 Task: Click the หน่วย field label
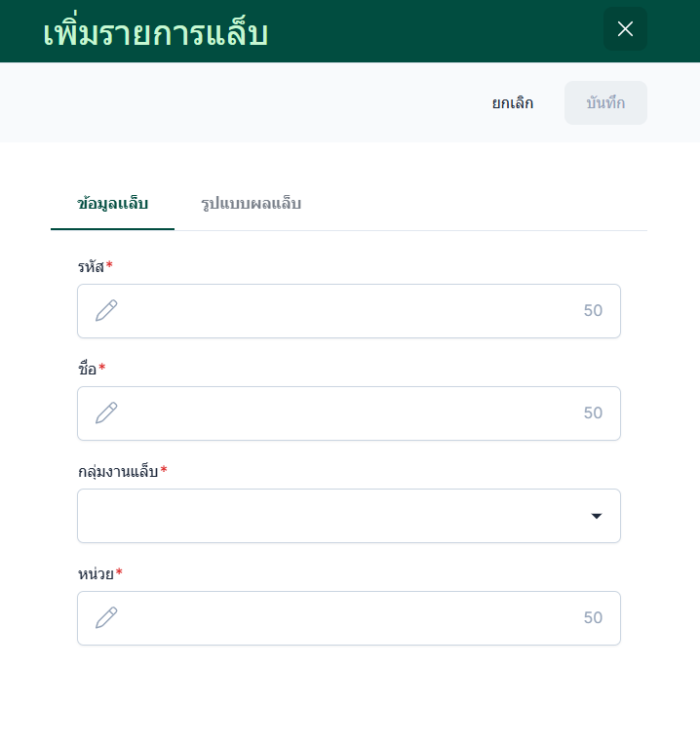point(96,573)
